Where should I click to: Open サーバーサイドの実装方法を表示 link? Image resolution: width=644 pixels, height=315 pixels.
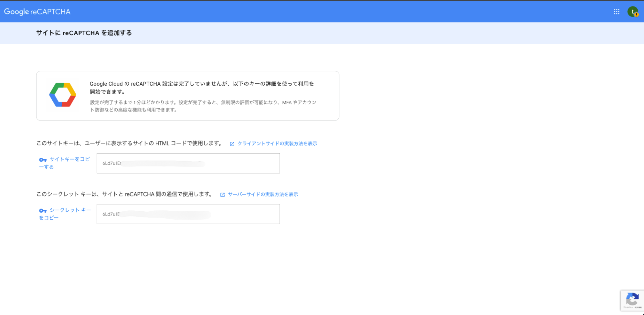pos(263,194)
